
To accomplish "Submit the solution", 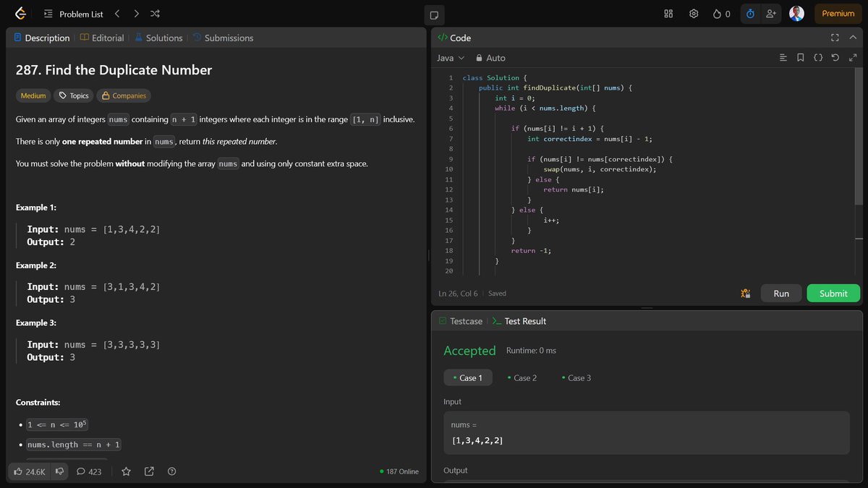I will [x=833, y=294].
